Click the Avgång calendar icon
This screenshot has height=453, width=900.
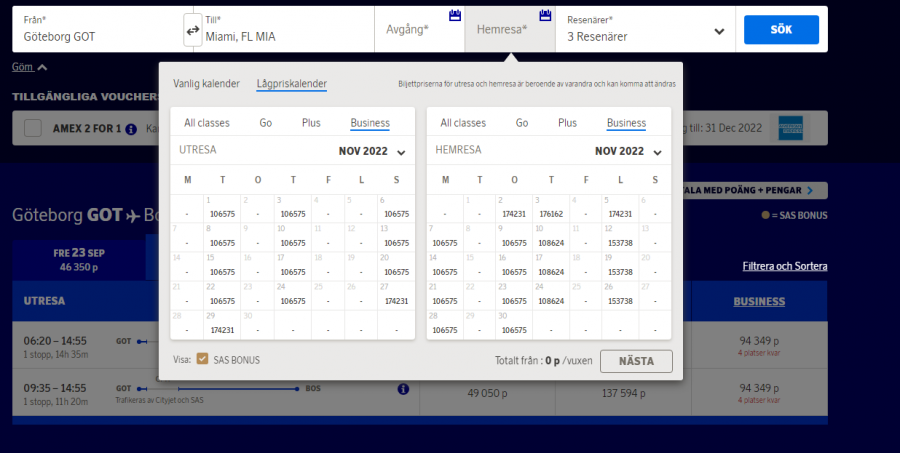pos(454,16)
